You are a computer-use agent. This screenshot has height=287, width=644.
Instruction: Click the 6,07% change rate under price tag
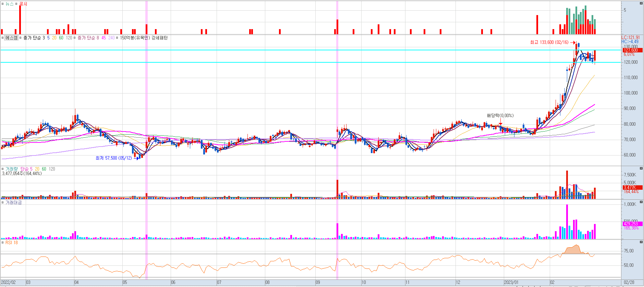click(629, 54)
